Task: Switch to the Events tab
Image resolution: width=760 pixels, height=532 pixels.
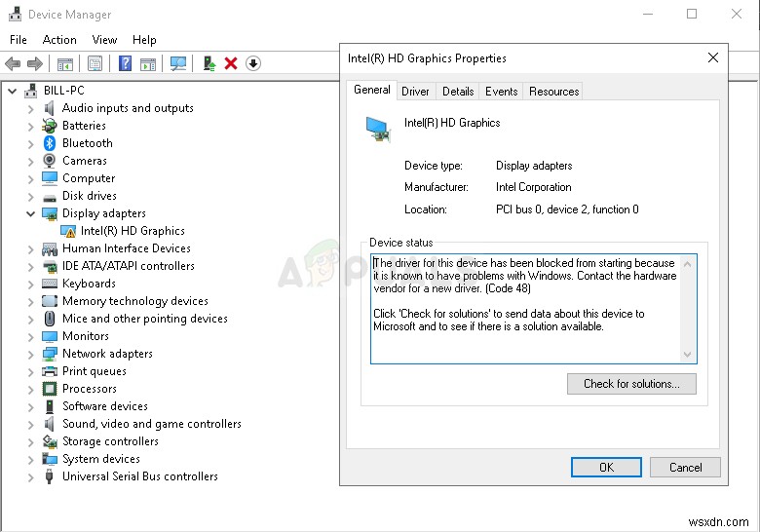Action: (x=501, y=91)
